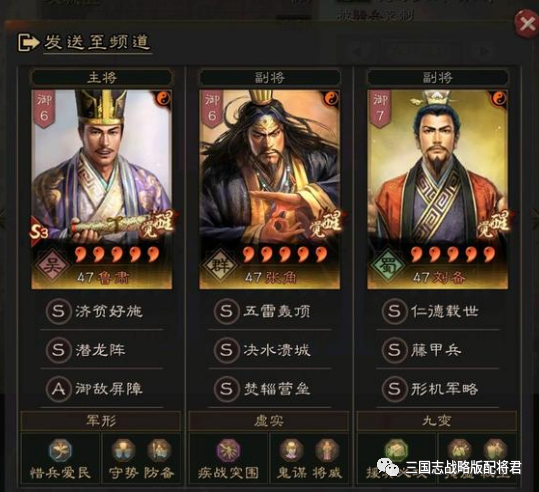Select the 鬼谋 tactic icon
Image resolution: width=539 pixels, height=492 pixels.
[x=291, y=450]
